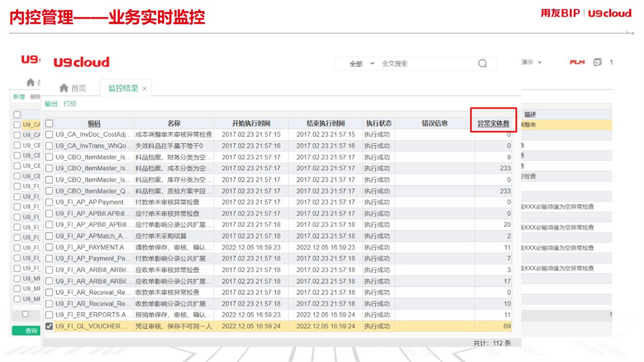
Task: Click the 输出 export button
Action: [x=51, y=104]
